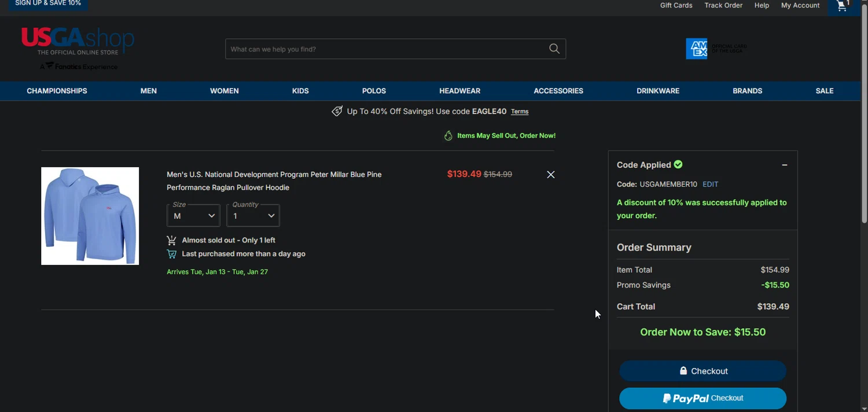Viewport: 868px width, 412px height.
Task: Open the Accessories menu
Action: 558,91
